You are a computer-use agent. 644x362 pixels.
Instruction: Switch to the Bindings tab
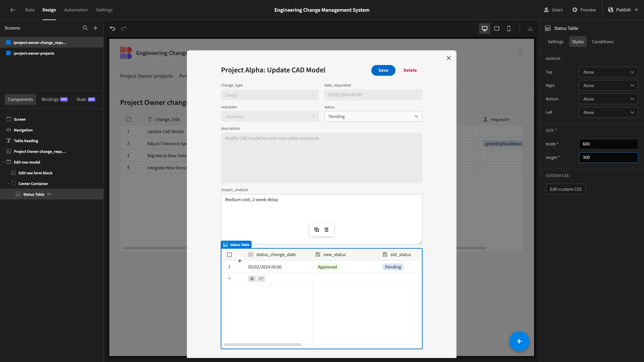click(x=54, y=99)
